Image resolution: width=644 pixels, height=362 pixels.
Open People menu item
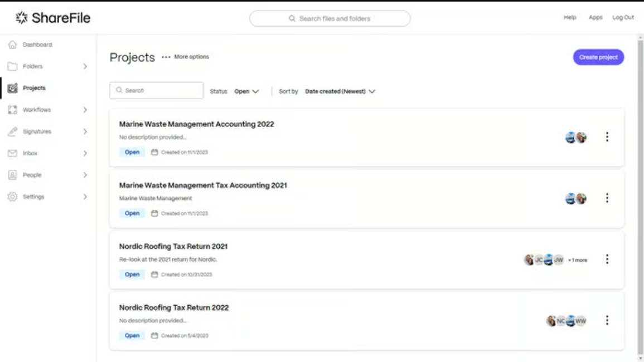[32, 175]
